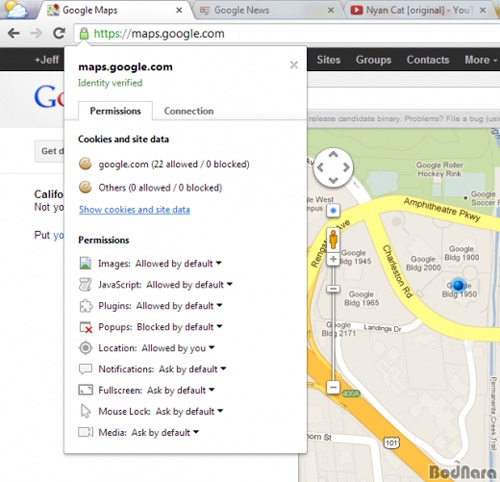Reload the page with refresh icon
The width and height of the screenshot is (500, 482).
click(59, 33)
